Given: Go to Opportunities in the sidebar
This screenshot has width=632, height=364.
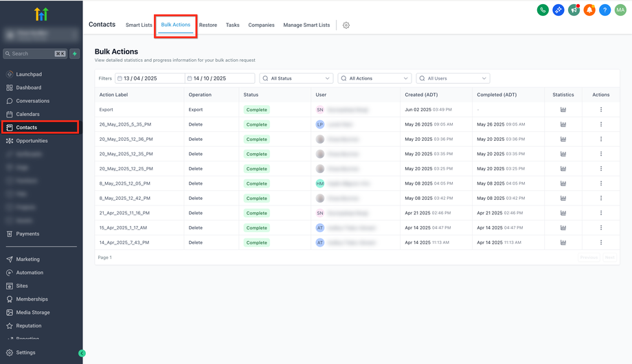Looking at the screenshot, I should [x=32, y=141].
